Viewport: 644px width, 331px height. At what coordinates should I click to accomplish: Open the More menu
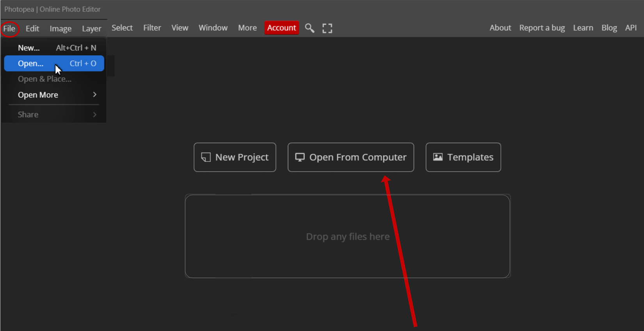point(247,28)
